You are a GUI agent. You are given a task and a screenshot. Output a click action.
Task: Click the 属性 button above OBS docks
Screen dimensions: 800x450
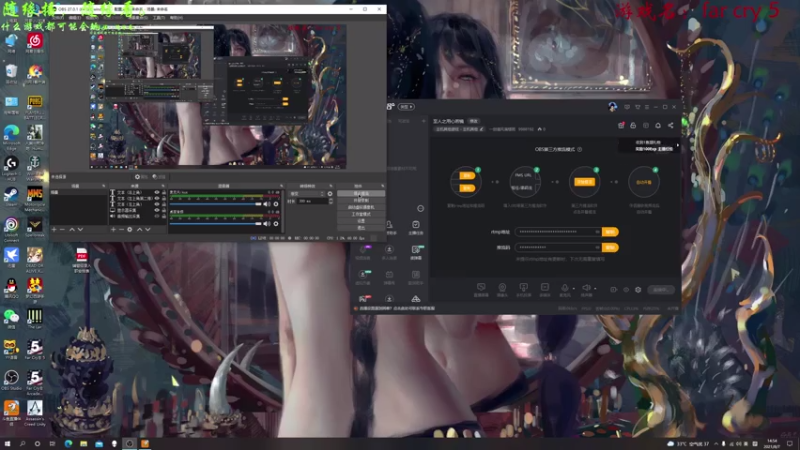click(141, 177)
